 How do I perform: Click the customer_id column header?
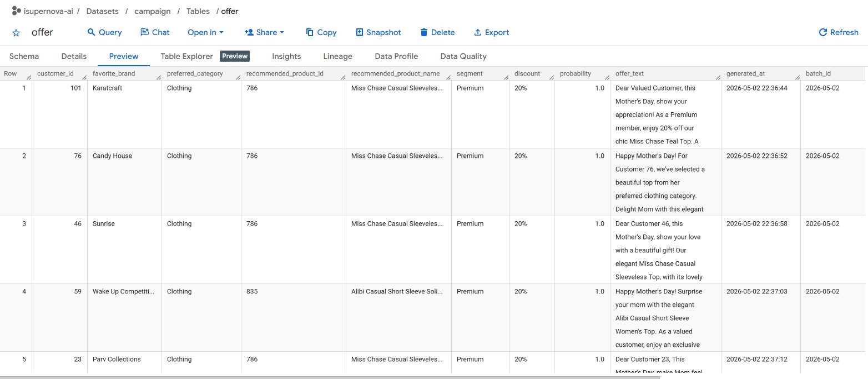tap(55, 73)
